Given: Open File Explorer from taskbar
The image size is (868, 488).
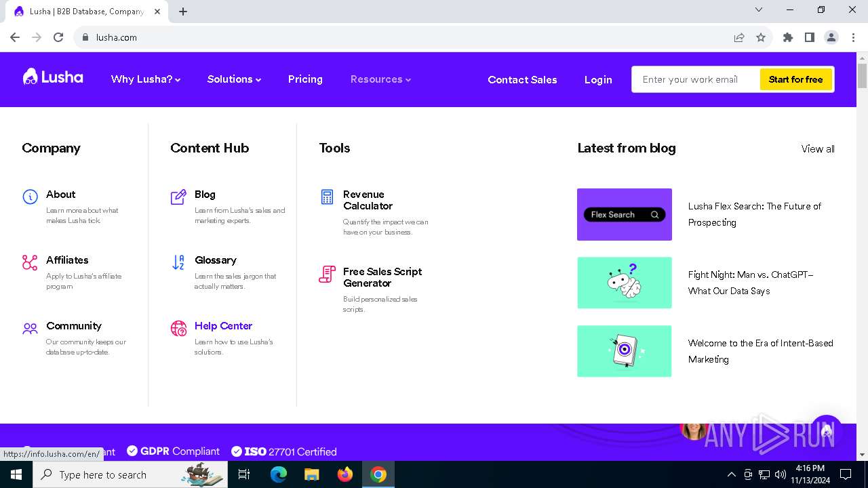Looking at the screenshot, I should 312,474.
